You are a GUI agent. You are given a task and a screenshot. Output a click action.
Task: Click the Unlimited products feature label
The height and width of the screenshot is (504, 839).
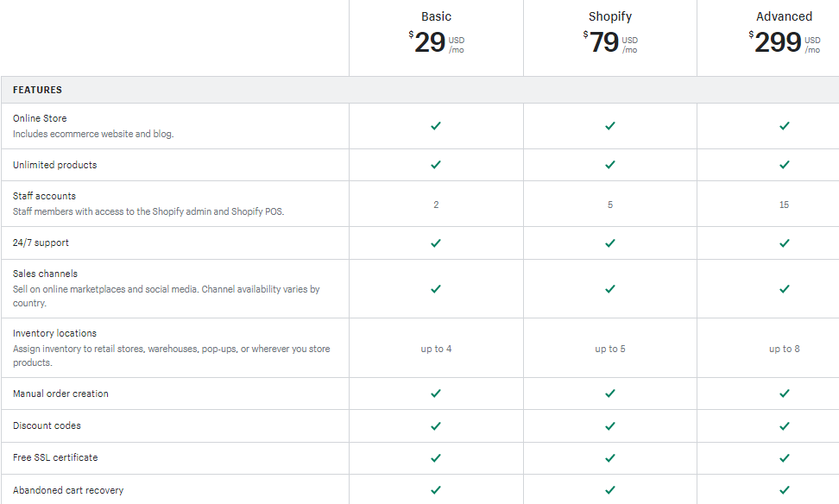coord(54,165)
